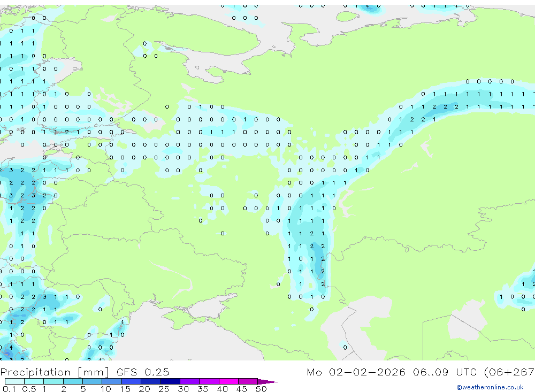Click the 0.1–0.5 mm legend color segment
The image size is (535, 392).
tap(14, 381)
